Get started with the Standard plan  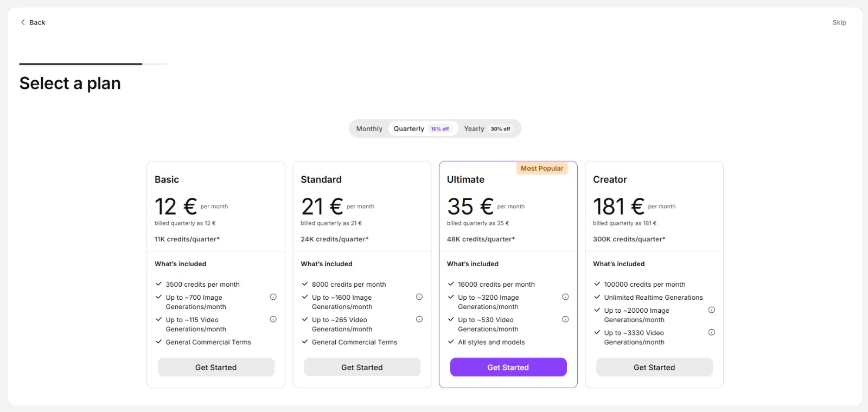362,367
